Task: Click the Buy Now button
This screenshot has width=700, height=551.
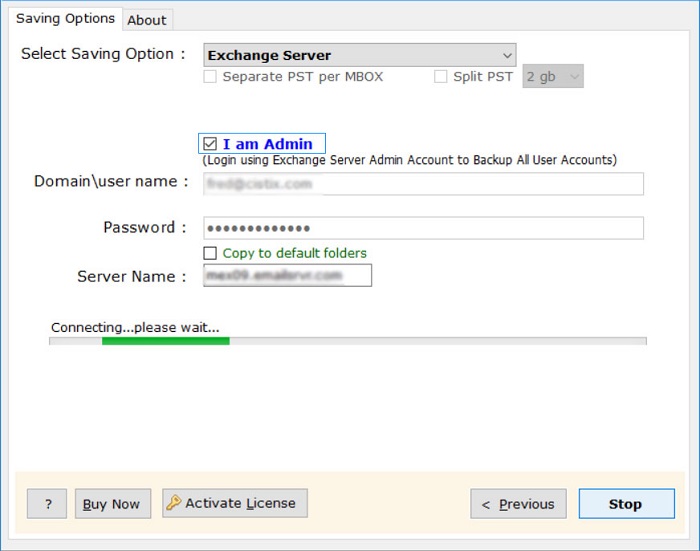Action: pyautogui.click(x=112, y=504)
